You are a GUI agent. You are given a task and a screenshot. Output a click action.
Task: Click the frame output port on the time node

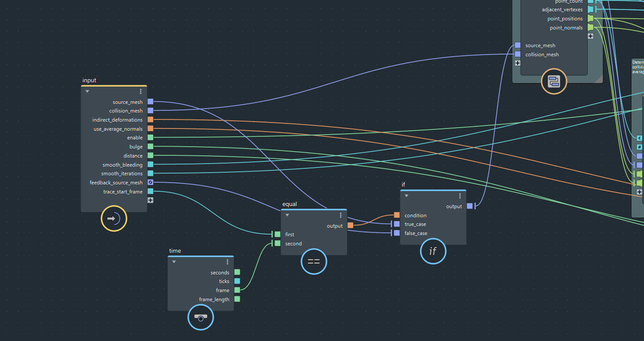237,290
